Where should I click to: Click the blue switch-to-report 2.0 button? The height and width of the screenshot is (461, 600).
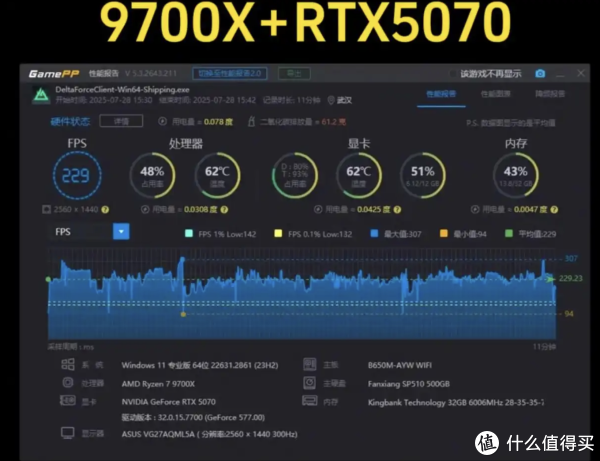tap(233, 73)
